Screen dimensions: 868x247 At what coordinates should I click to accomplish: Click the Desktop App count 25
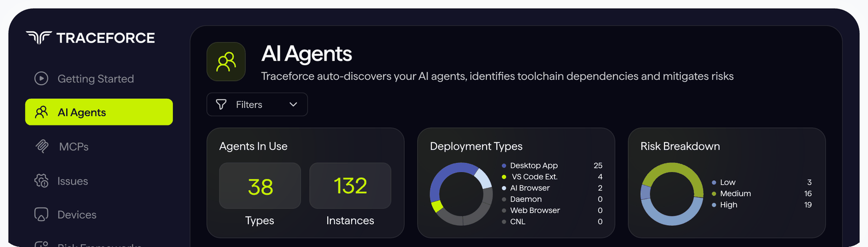pyautogui.click(x=598, y=166)
